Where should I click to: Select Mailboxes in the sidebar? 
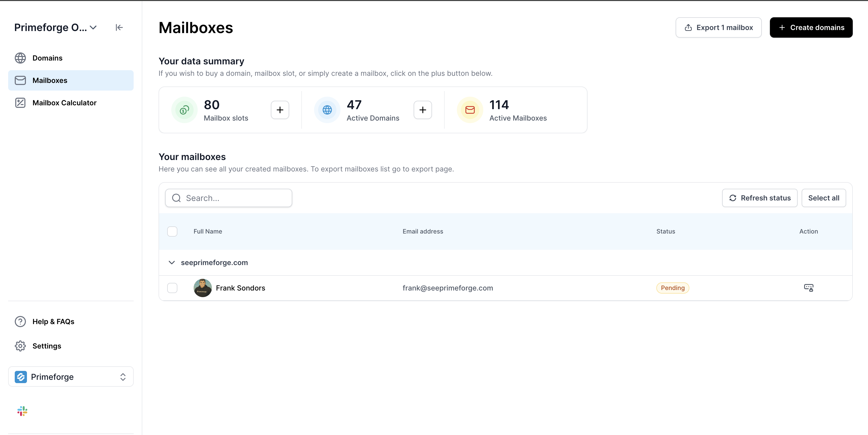71,80
